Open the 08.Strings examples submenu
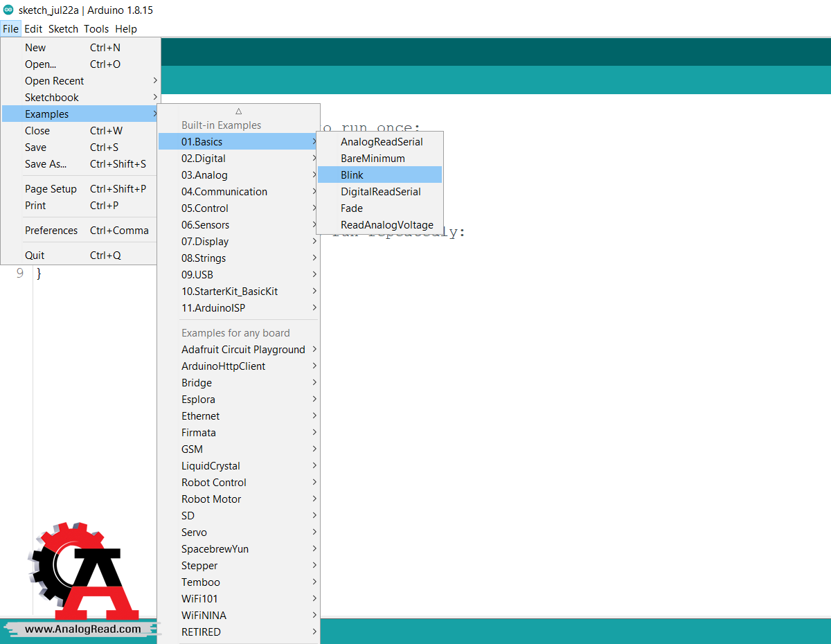This screenshot has width=831, height=644. [x=239, y=258]
